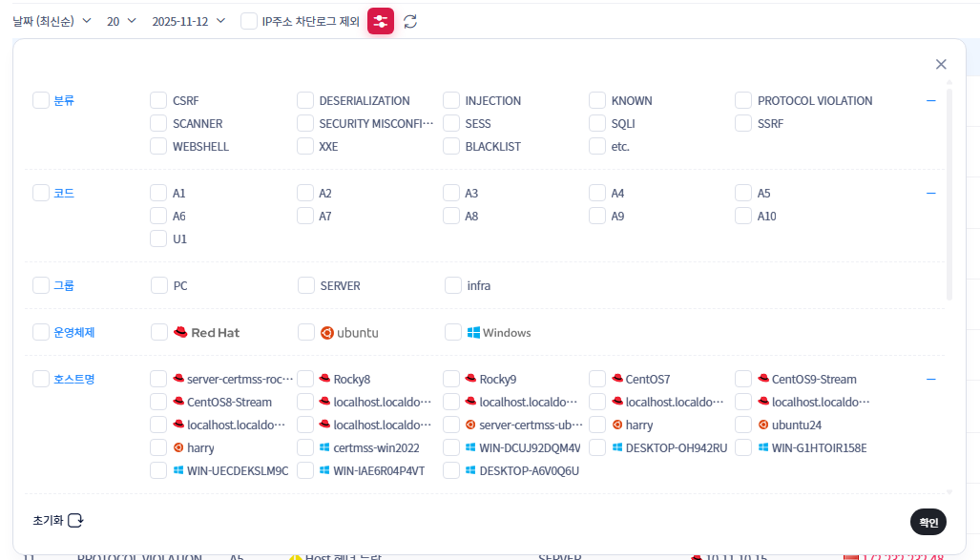Open the 20 page size dropdown
The width and height of the screenshot is (980, 560).
121,21
